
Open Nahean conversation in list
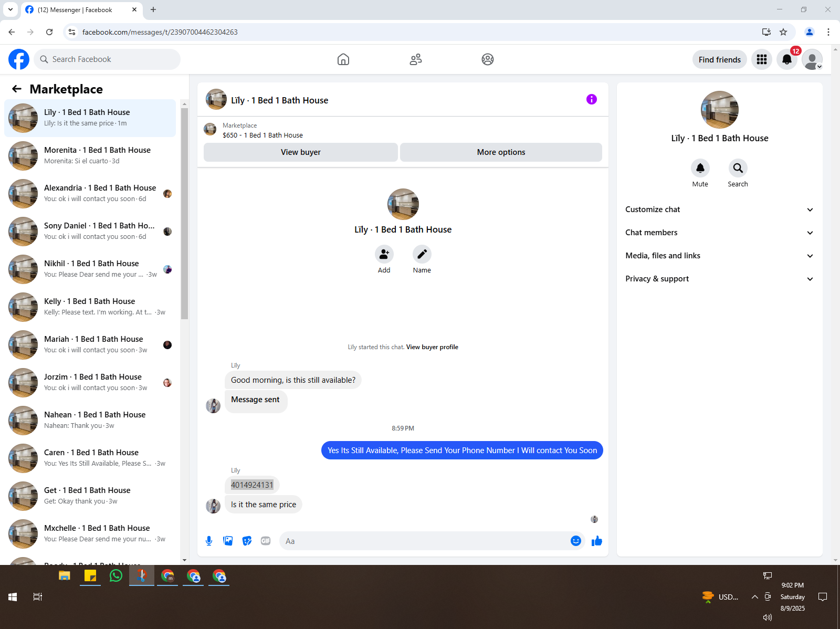click(x=90, y=421)
